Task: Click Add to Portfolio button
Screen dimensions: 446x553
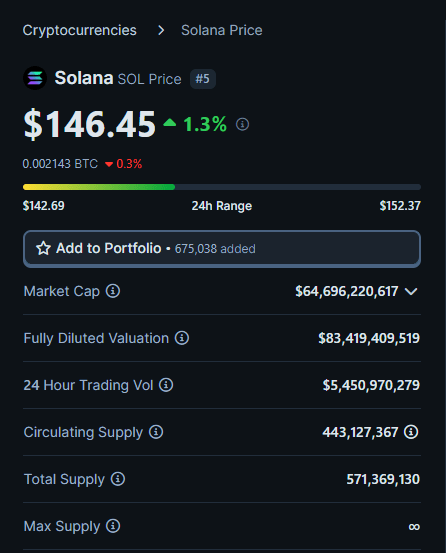Action: click(222, 249)
